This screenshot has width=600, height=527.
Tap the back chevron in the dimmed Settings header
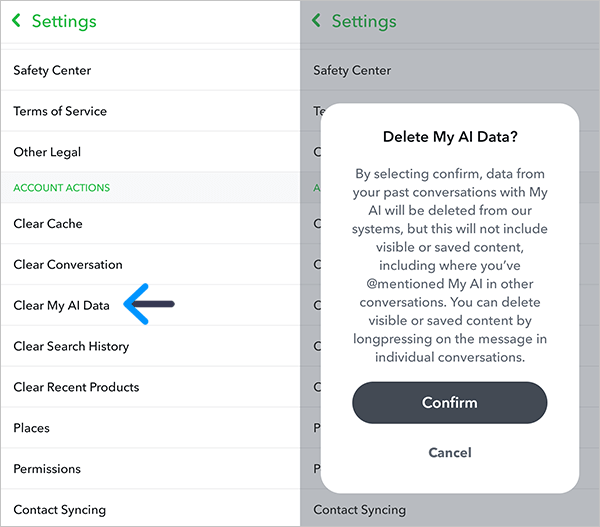click(x=316, y=21)
